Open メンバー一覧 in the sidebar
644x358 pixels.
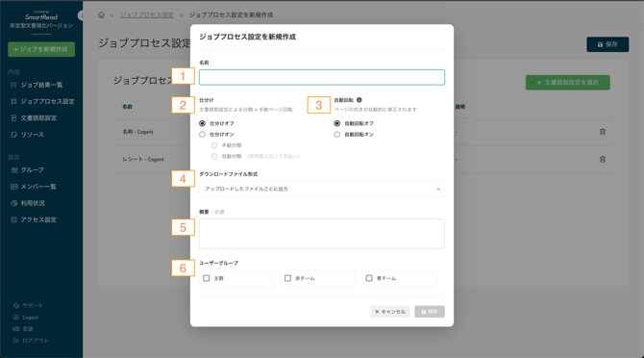click(x=34, y=187)
